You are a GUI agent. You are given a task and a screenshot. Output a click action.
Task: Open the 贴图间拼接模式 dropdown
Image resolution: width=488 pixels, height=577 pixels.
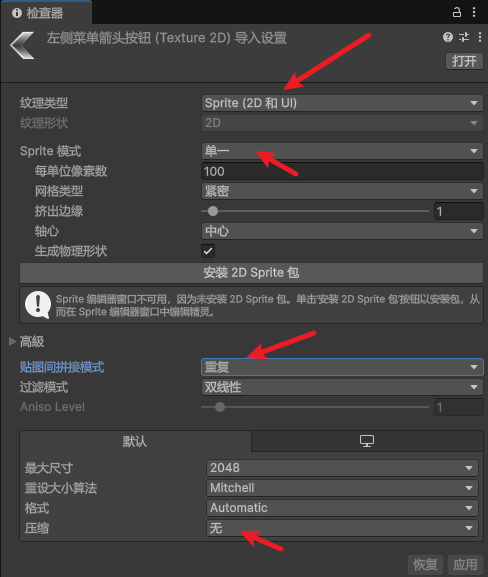click(342, 367)
